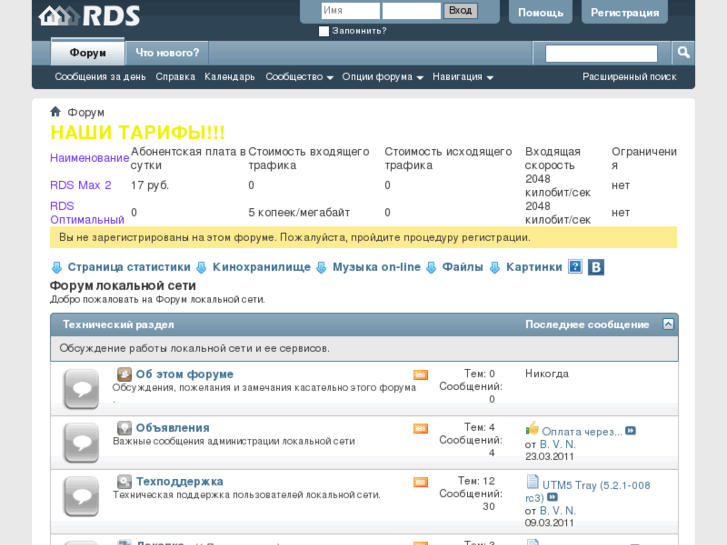Click the magnifier search button

(x=683, y=53)
